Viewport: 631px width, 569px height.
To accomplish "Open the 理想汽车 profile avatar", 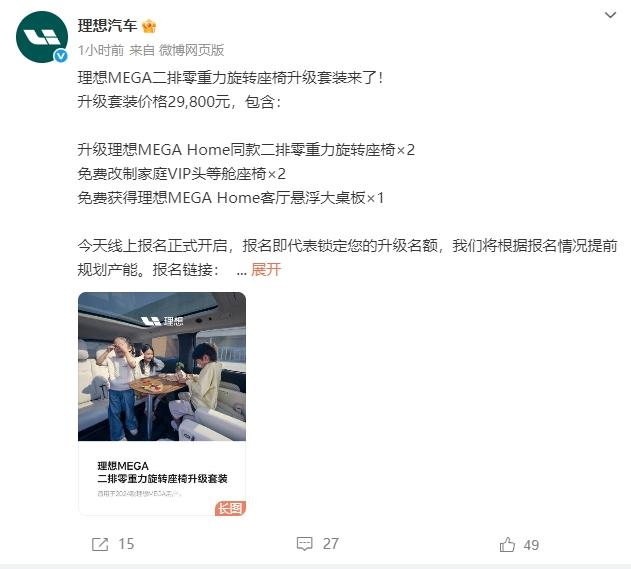I will click(42, 37).
